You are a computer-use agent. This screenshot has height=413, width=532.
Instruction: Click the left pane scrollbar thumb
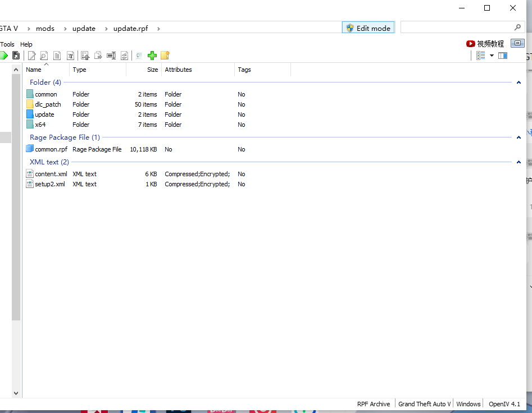(x=16, y=197)
